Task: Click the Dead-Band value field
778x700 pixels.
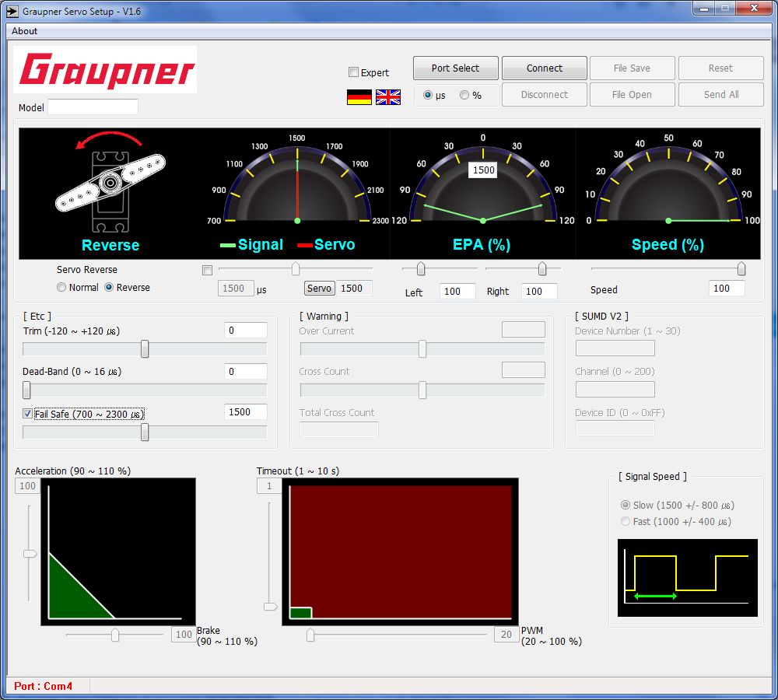Action: coord(246,372)
